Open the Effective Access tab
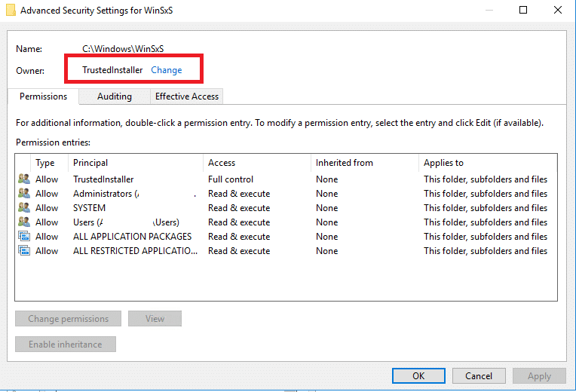576x392 pixels. pyautogui.click(x=187, y=96)
